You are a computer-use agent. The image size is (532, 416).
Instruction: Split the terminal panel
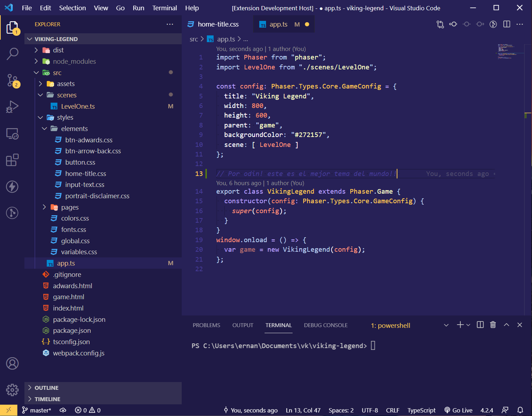(x=480, y=325)
